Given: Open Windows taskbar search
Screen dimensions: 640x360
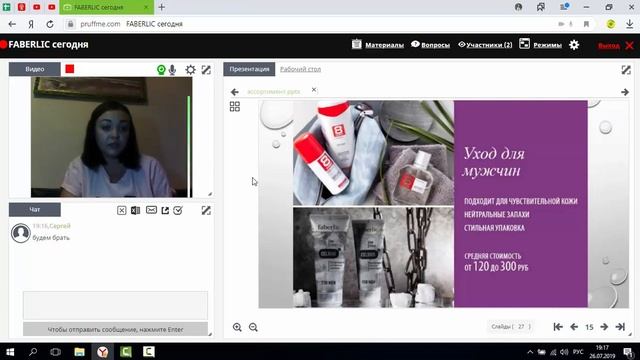Looking at the screenshot, I should 33,351.
